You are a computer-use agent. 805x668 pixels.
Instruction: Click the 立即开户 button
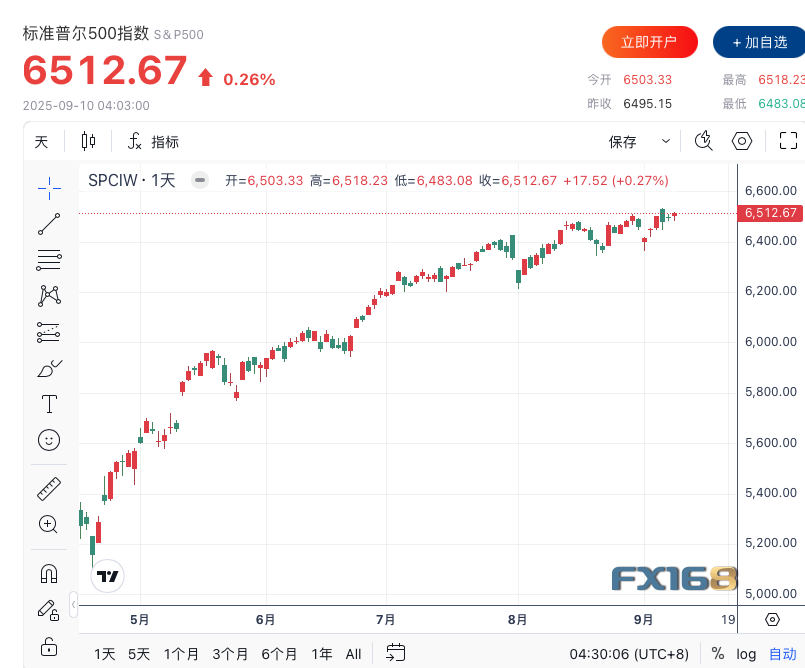point(649,42)
